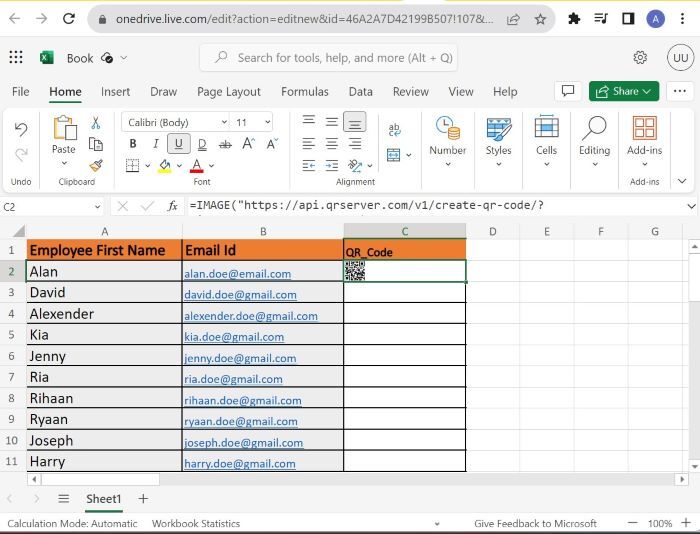
Task: Click the Decrease Indent icon
Action: [308, 166]
